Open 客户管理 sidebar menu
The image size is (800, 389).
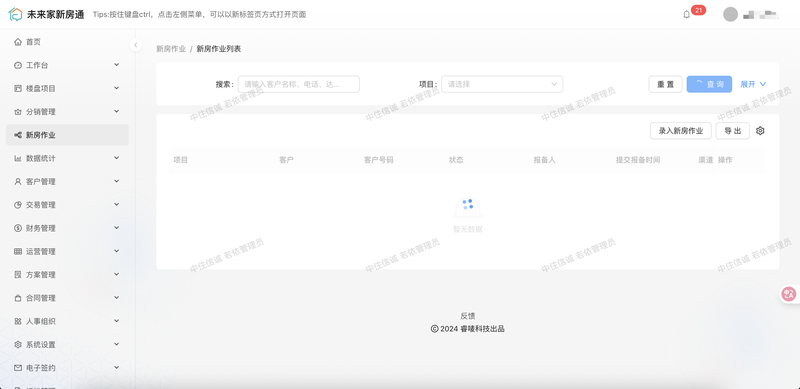[x=67, y=182]
